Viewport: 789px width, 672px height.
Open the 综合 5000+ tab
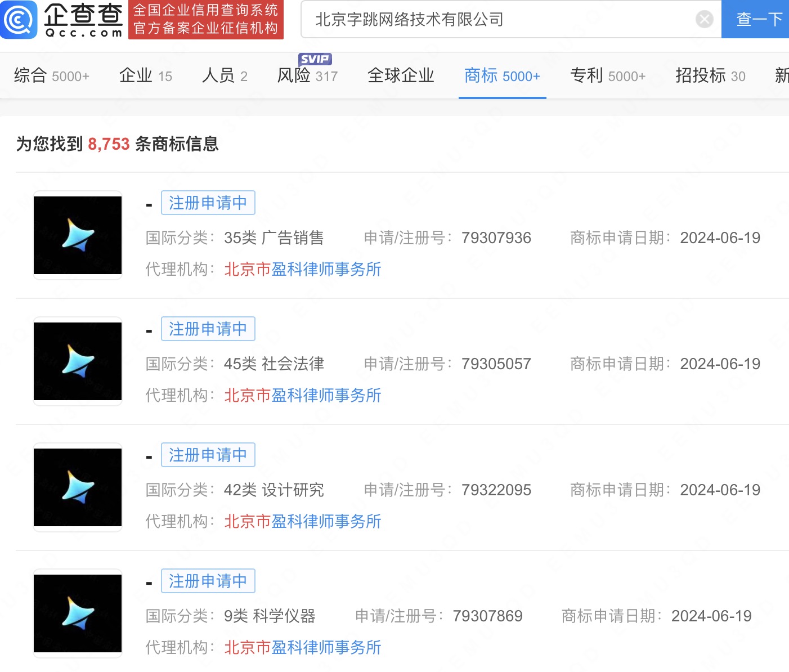52,75
